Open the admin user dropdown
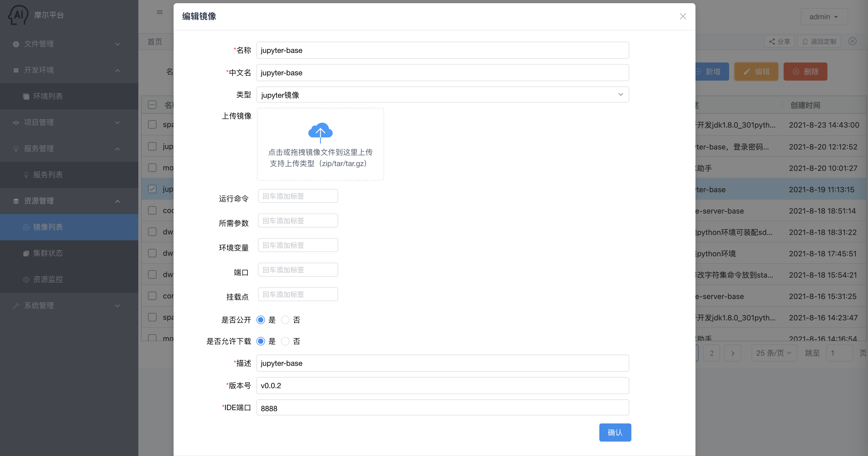The width and height of the screenshot is (868, 456). (x=824, y=17)
